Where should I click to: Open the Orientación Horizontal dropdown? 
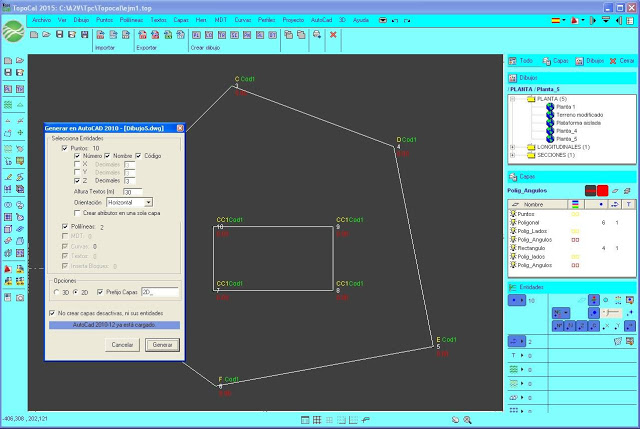click(x=149, y=202)
